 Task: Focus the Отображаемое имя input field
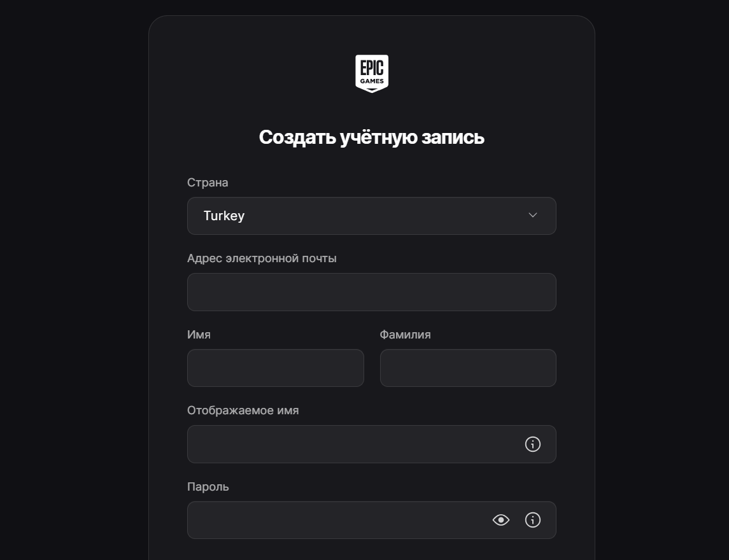[353, 444]
